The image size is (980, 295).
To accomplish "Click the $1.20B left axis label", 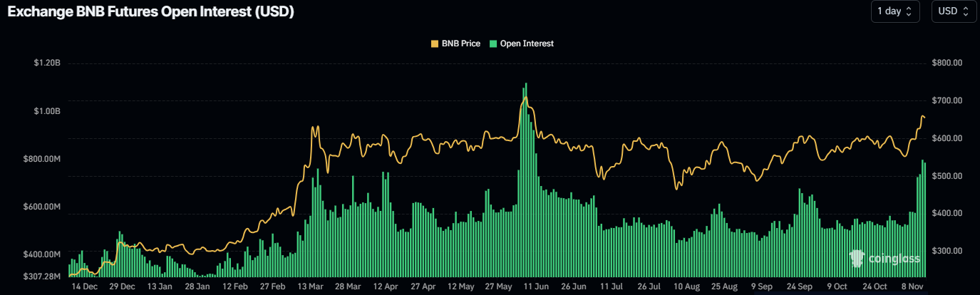I will (x=47, y=63).
